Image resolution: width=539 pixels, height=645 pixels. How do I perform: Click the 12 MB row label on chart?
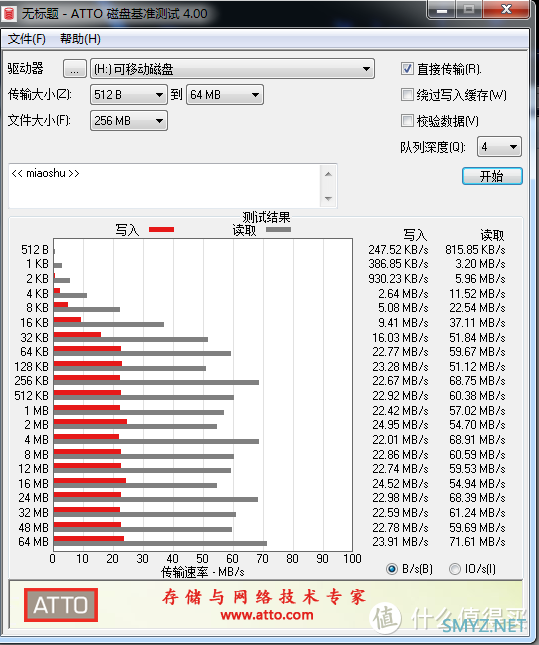pyautogui.click(x=33, y=469)
